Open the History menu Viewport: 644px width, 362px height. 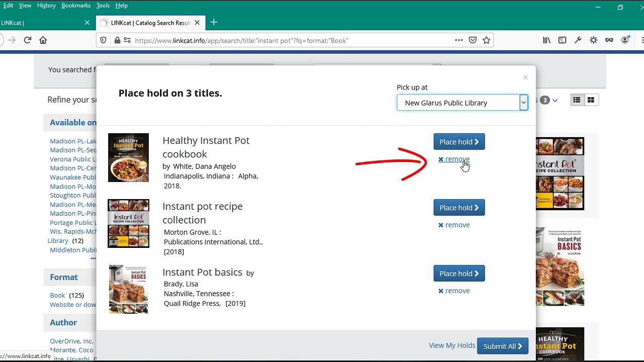46,6
